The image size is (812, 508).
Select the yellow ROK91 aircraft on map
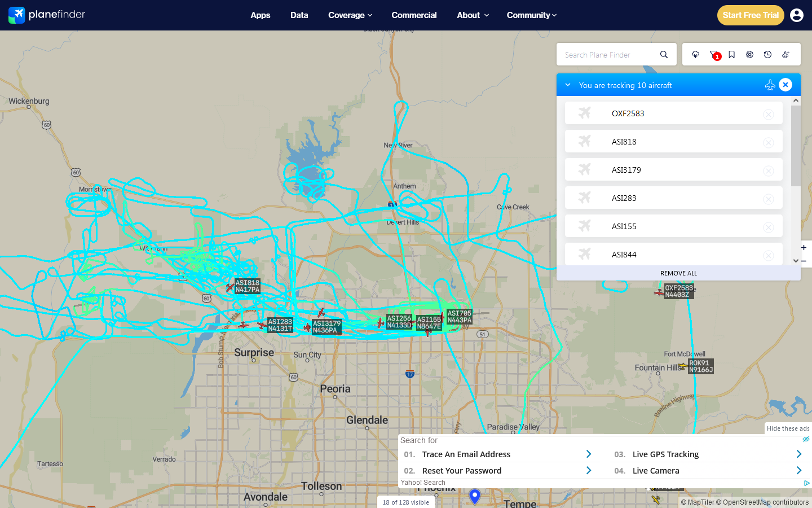click(x=683, y=366)
